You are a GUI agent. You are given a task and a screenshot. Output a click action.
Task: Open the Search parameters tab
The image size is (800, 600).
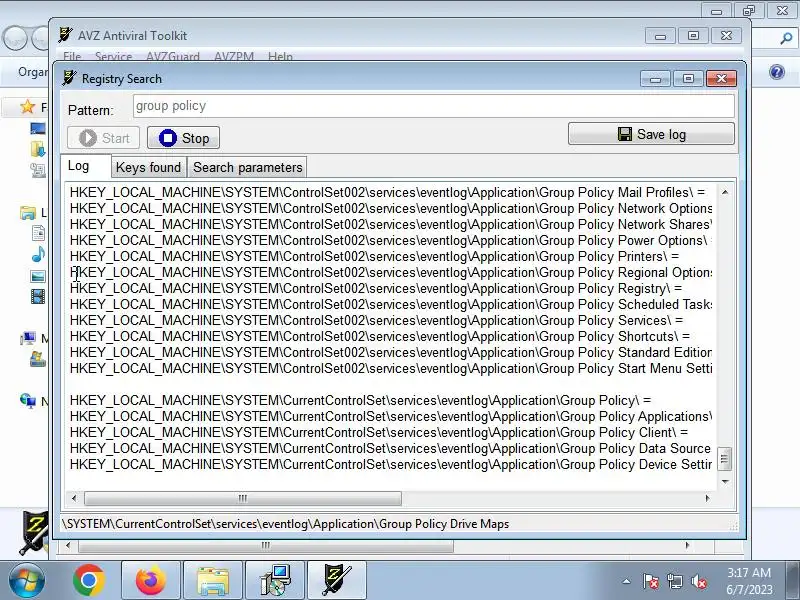pos(247,167)
